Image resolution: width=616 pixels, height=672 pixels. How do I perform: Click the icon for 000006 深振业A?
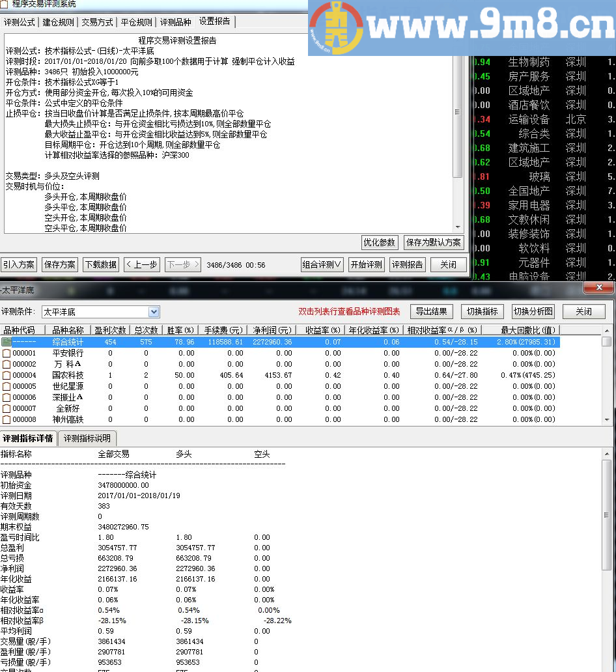(6, 398)
